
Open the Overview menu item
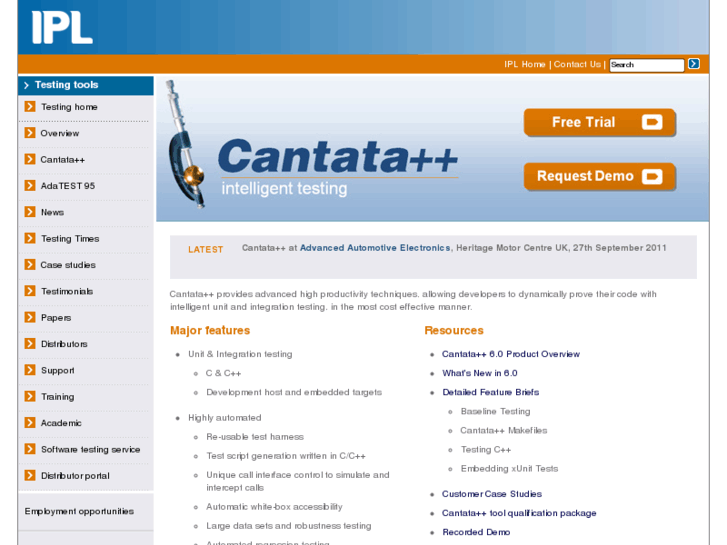pyautogui.click(x=59, y=134)
